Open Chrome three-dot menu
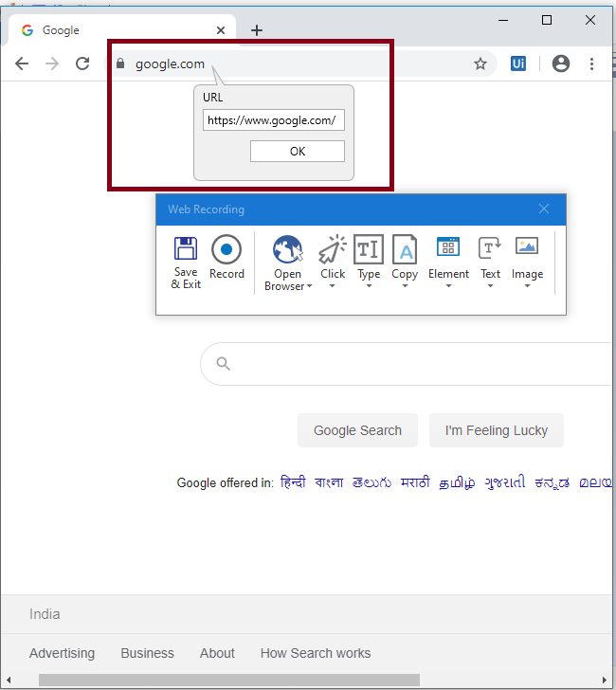Screen dimensions: 616x690 tap(591, 64)
